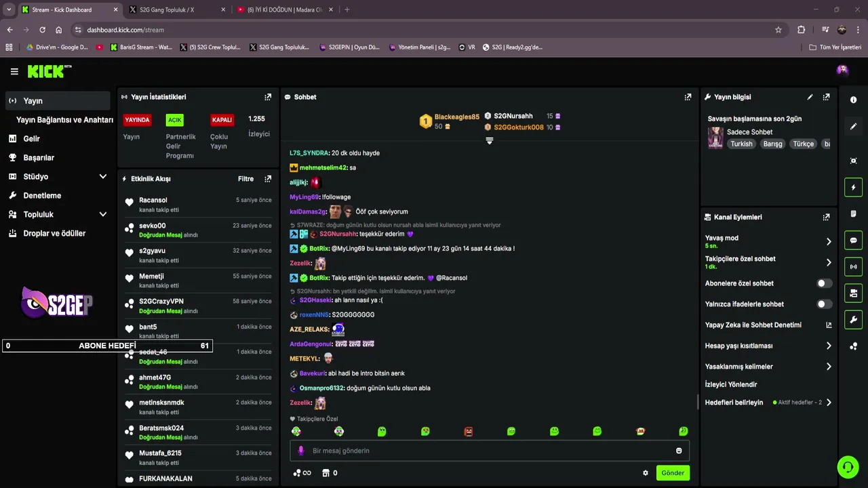Pop out the Etkinlik Akışı panel
The width and height of the screenshot is (868, 488).
coord(268,179)
